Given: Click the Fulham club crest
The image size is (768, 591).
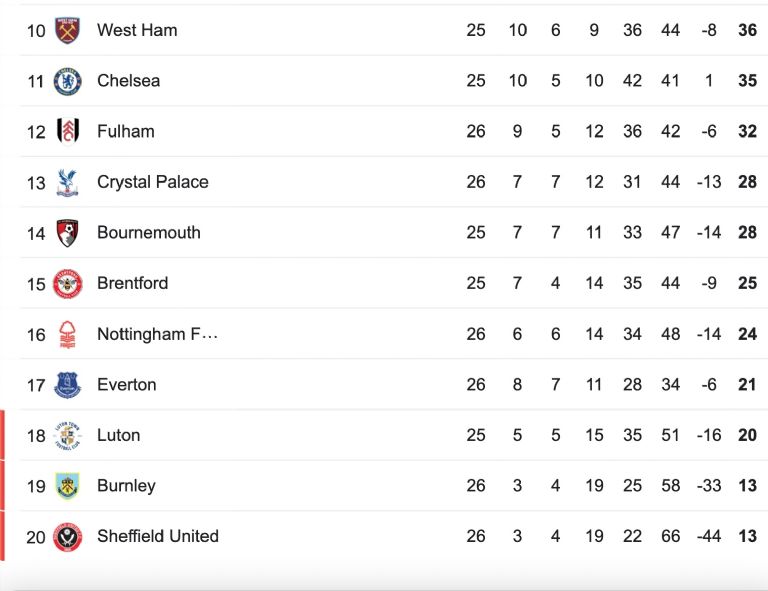Looking at the screenshot, I should 68,132.
